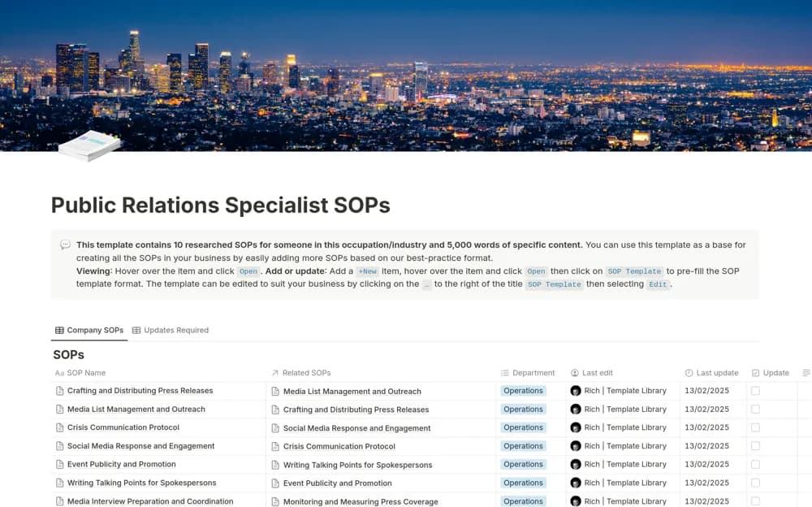This screenshot has width=812, height=507.
Task: Click page icon for Media Interview Preparation SOP name
Action: [59, 501]
